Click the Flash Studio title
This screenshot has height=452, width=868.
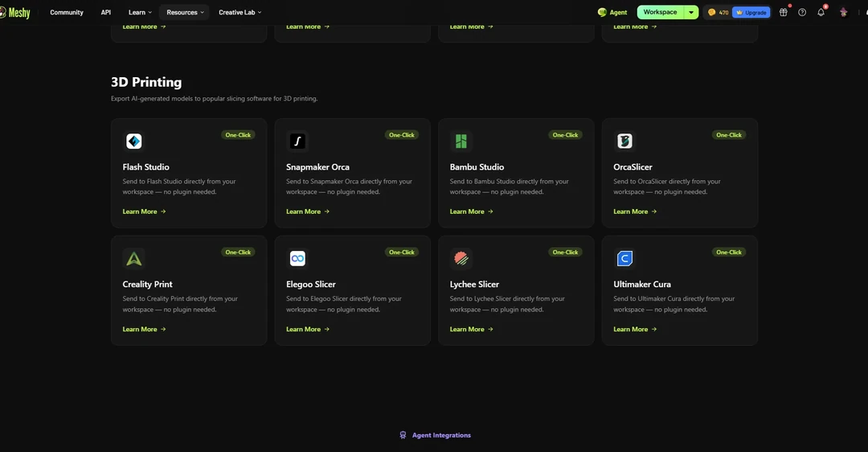click(x=145, y=166)
